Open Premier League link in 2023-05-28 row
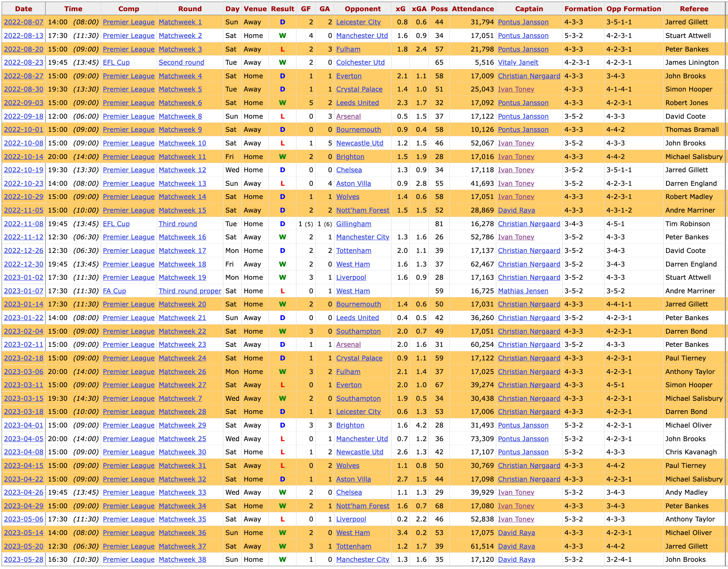The height and width of the screenshot is (569, 728). pos(129,559)
